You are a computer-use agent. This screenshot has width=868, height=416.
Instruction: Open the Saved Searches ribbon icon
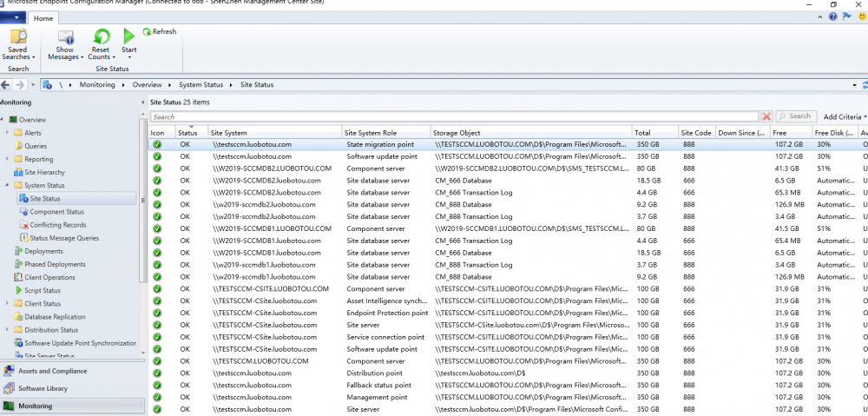(18, 36)
